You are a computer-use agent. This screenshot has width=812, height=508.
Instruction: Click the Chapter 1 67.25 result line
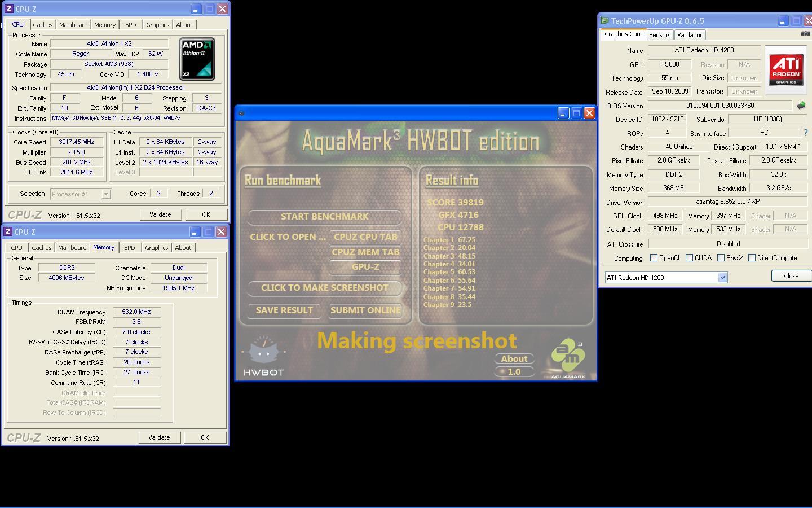pyautogui.click(x=449, y=240)
